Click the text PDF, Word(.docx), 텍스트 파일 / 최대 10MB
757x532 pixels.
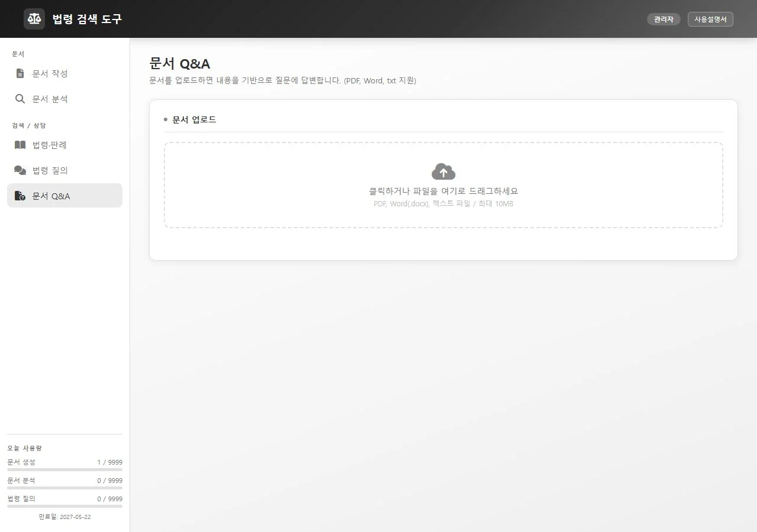444,204
